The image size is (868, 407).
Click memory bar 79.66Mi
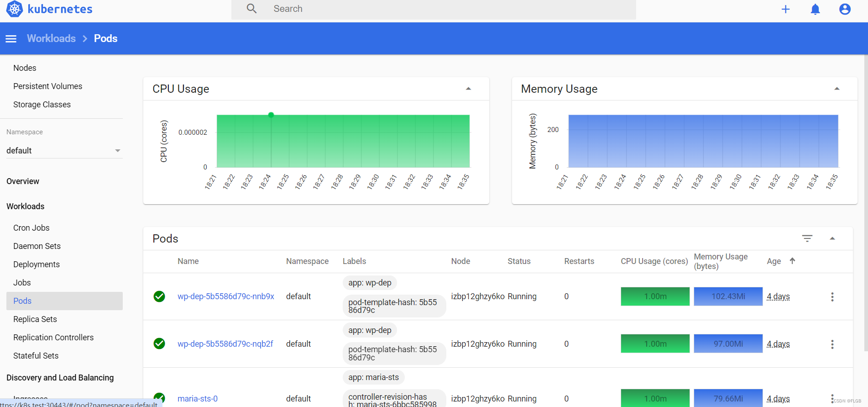click(x=728, y=398)
